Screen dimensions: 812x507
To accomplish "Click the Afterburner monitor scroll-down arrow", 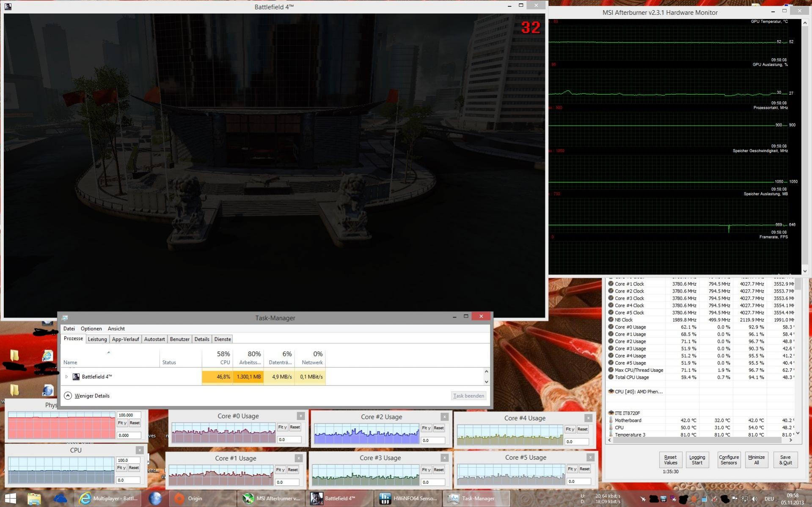I will 805,271.
